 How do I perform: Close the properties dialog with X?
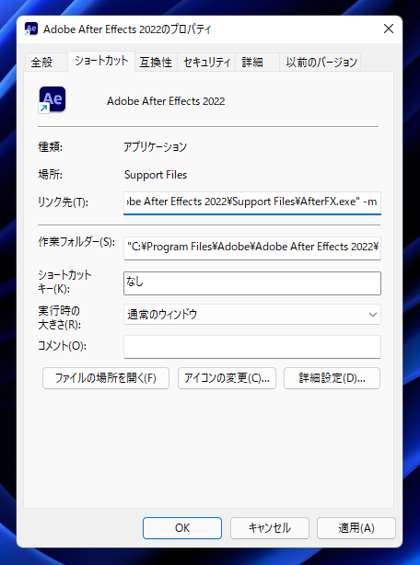pos(388,29)
